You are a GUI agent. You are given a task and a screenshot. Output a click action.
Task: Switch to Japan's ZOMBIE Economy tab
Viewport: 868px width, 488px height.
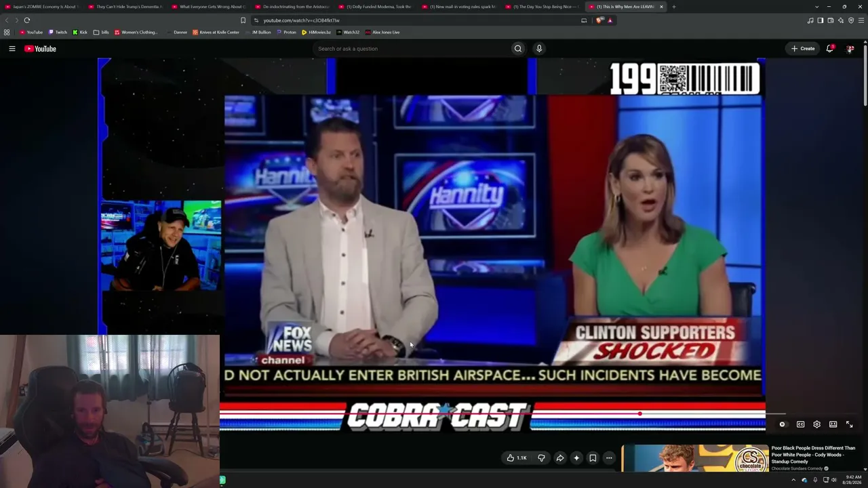(x=41, y=7)
